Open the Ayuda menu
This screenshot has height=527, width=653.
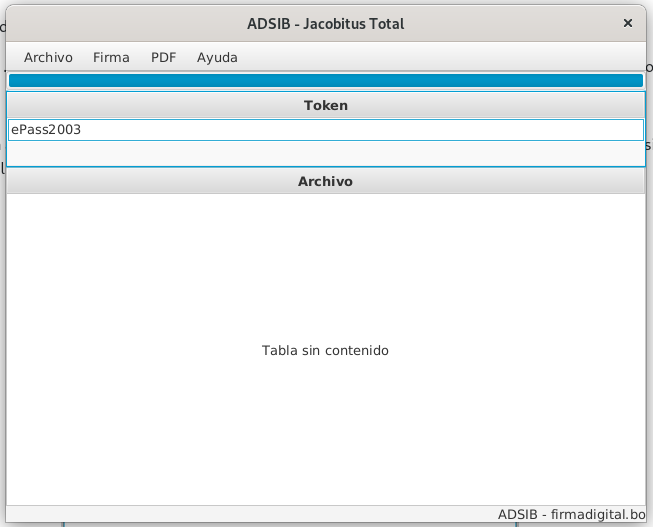pos(217,57)
